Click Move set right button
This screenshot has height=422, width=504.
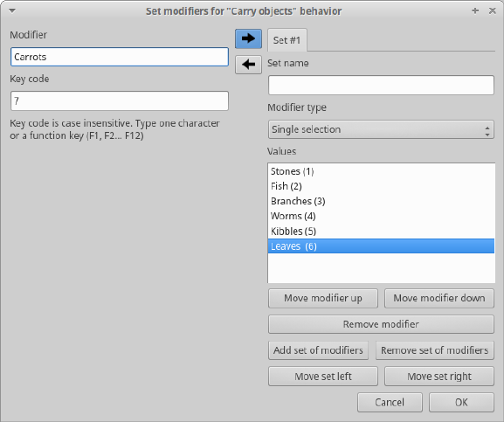[439, 377]
